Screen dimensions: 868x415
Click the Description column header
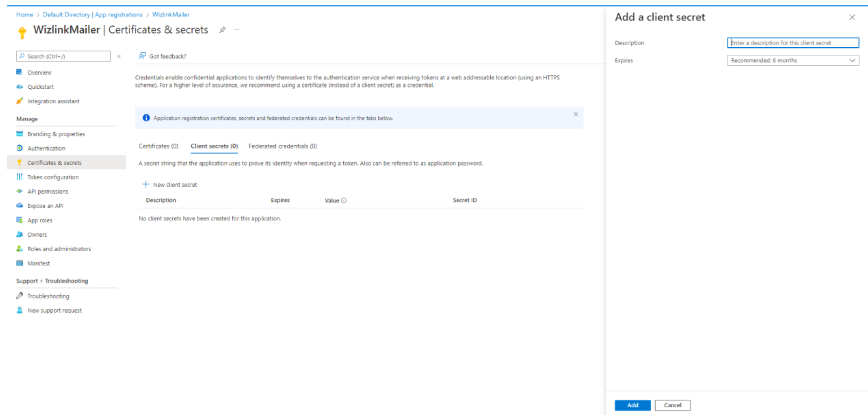(x=161, y=200)
